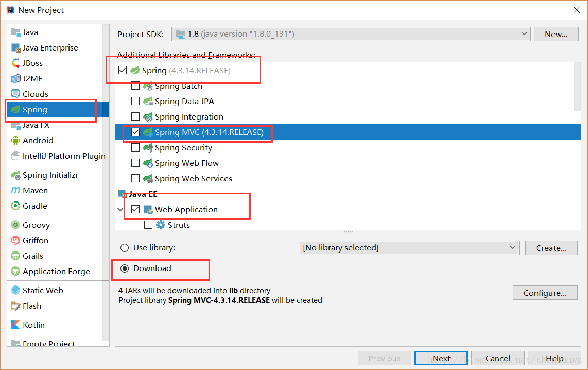Select the Static Web globe icon
Image resolution: width=588 pixels, height=370 pixels.
point(15,291)
